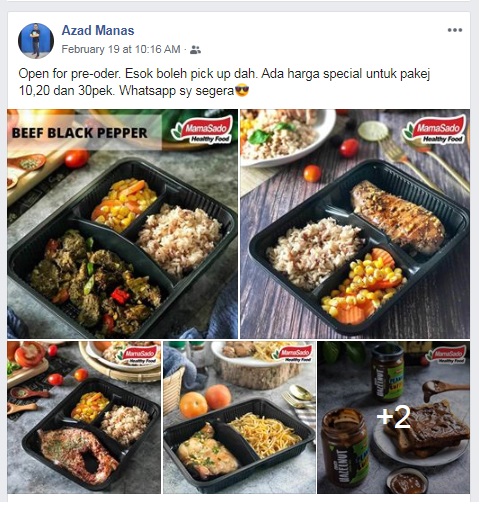The image size is (480, 508).
Task: Click the brown rice portion in chicken photo
Action: 312,252
